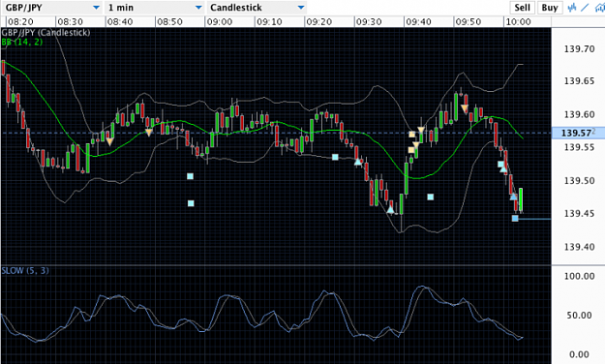Click the orange down-triangle marker near 08:46
Image resolution: width=605 pixels, height=364 pixels.
pos(149,133)
